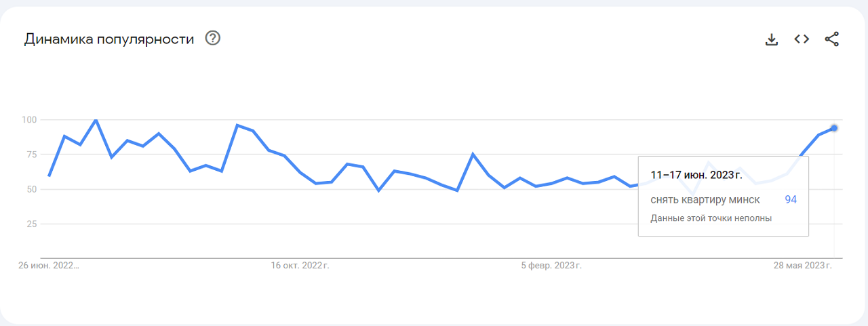Click the share icon

click(832, 39)
